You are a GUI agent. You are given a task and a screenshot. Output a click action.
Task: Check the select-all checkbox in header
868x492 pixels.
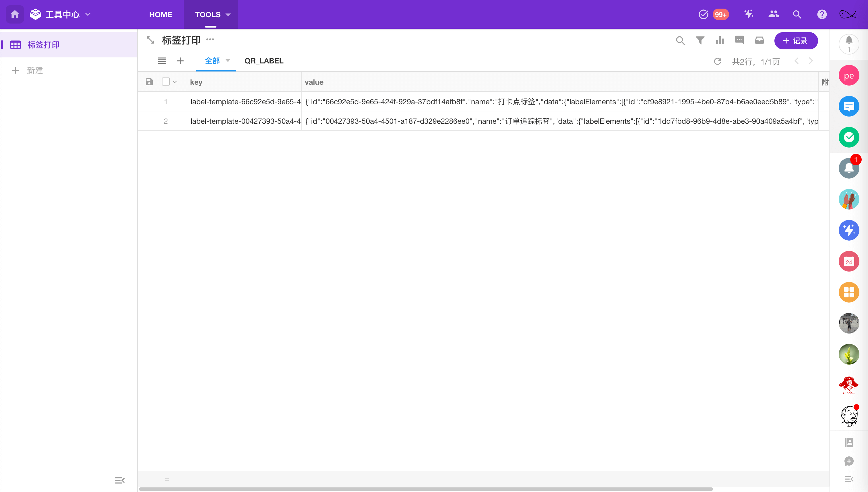[x=166, y=82]
